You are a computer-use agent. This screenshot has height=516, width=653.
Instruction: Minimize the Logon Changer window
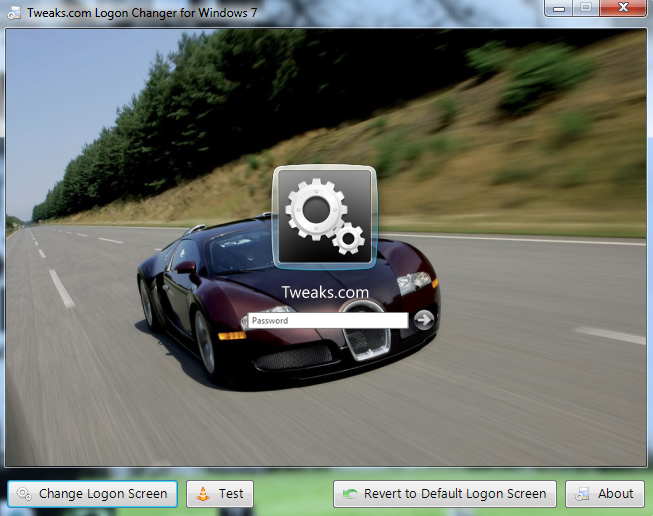(558, 8)
